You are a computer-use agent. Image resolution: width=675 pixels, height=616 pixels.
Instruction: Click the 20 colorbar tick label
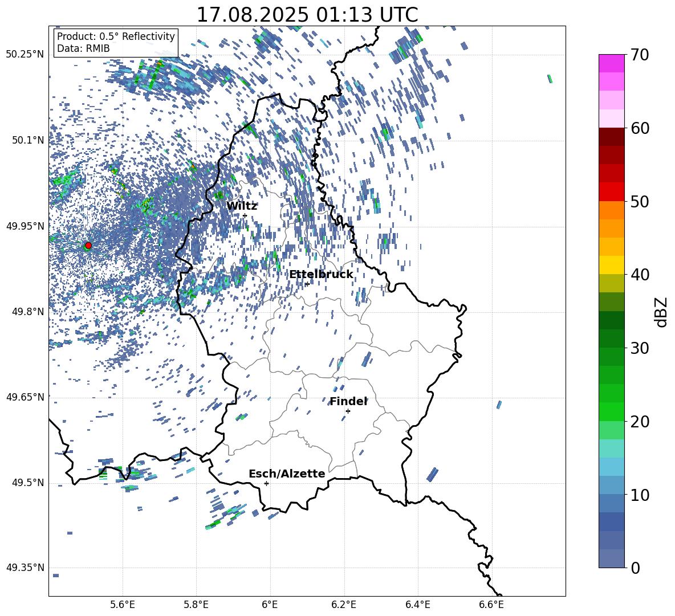[x=640, y=422]
